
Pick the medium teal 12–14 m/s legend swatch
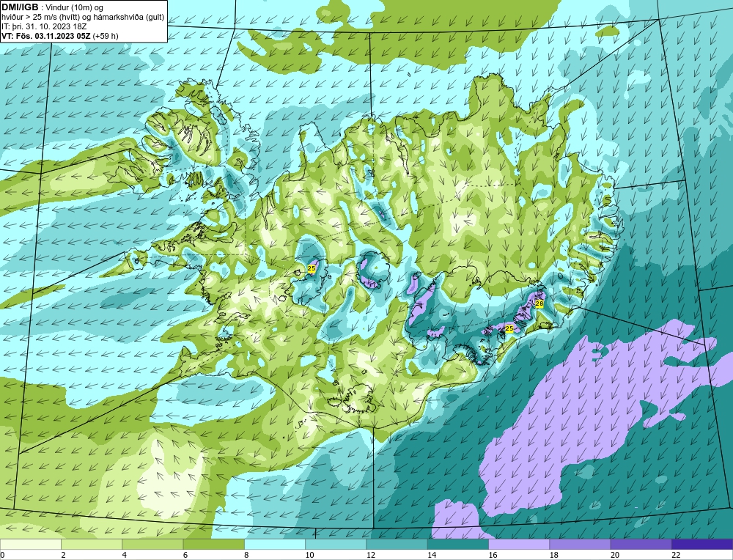click(x=397, y=544)
